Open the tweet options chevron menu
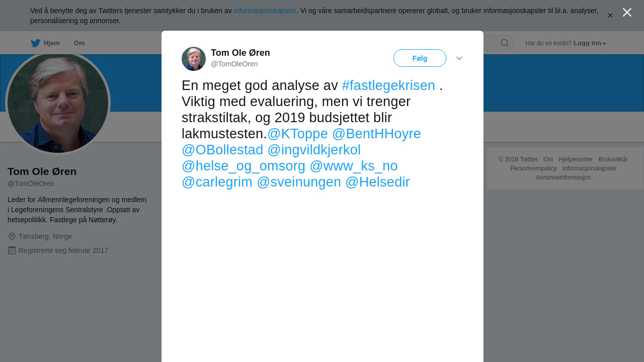 pyautogui.click(x=459, y=58)
